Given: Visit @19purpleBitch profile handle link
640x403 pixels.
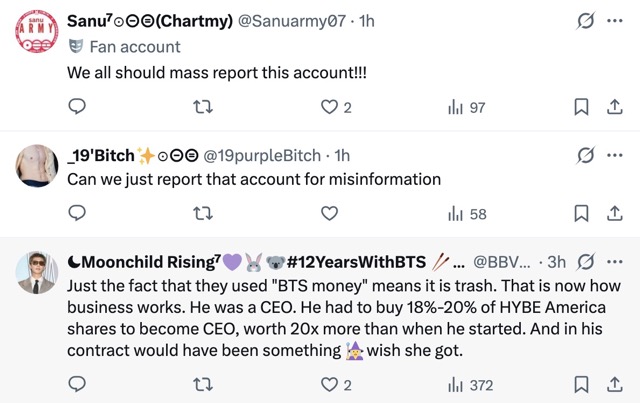Looking at the screenshot, I should 262,155.
